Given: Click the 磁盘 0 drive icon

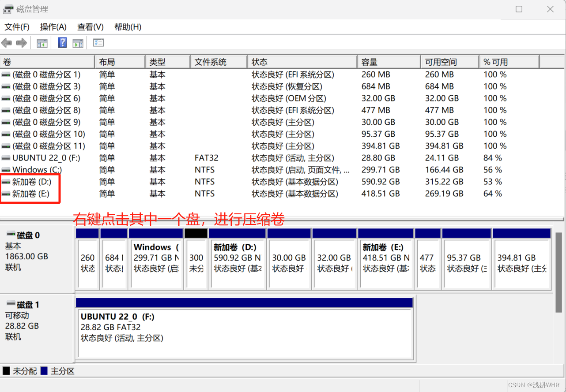Looking at the screenshot, I should pos(10,235).
